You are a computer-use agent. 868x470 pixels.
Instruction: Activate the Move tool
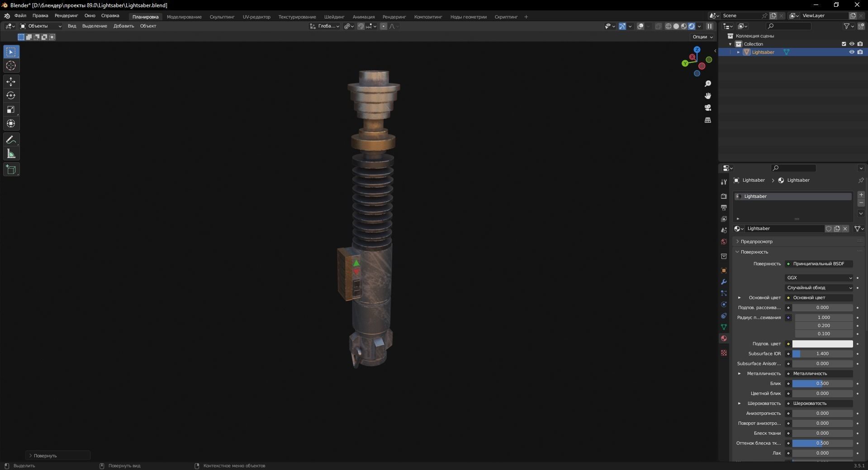click(11, 82)
